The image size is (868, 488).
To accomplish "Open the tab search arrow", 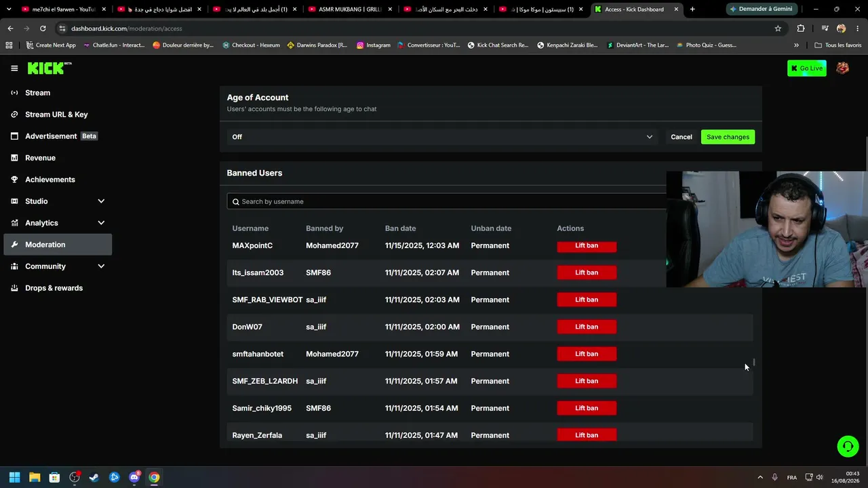I will (9, 9).
